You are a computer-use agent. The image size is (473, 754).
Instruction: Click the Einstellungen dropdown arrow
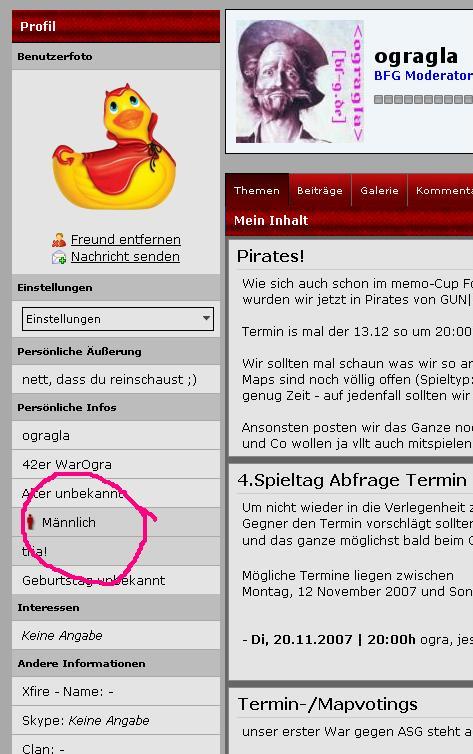point(206,318)
